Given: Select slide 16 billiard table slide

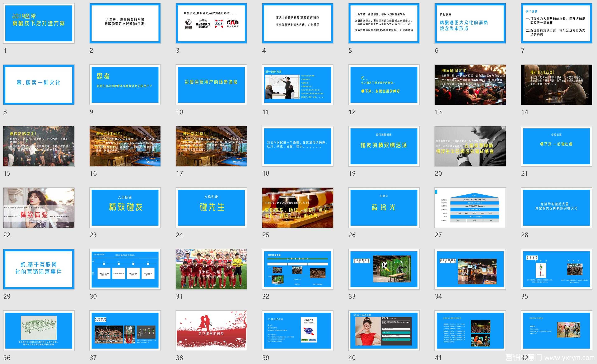Looking at the screenshot, I should (x=125, y=146).
